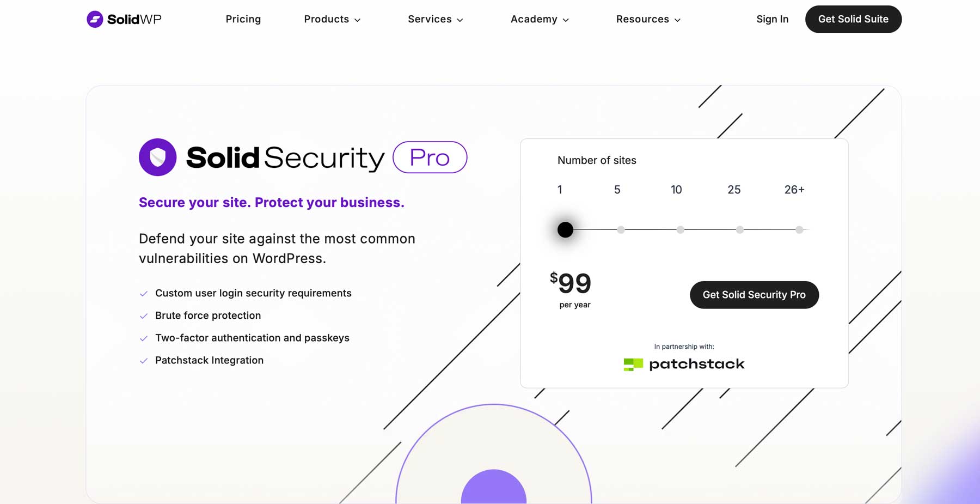Click the Patchstack logo

683,363
